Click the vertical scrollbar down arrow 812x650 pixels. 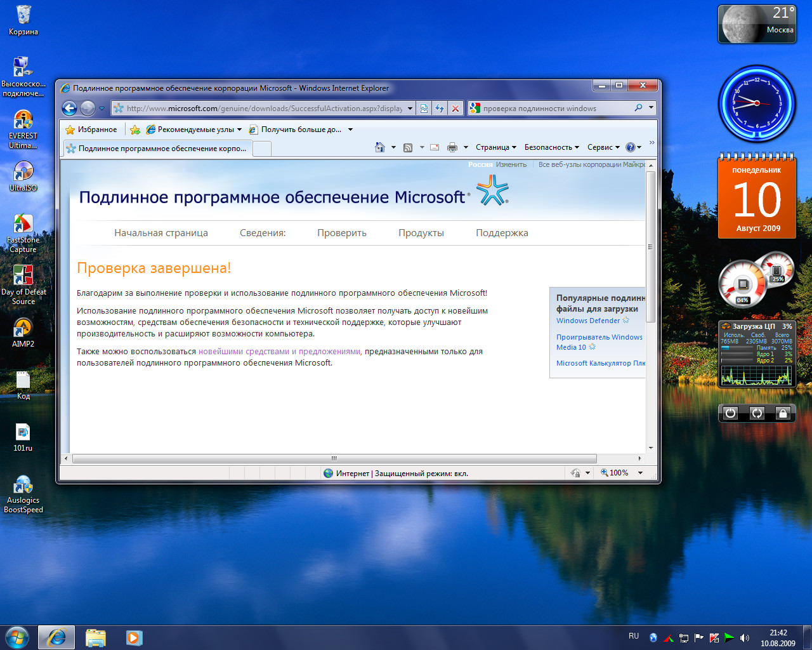click(650, 448)
